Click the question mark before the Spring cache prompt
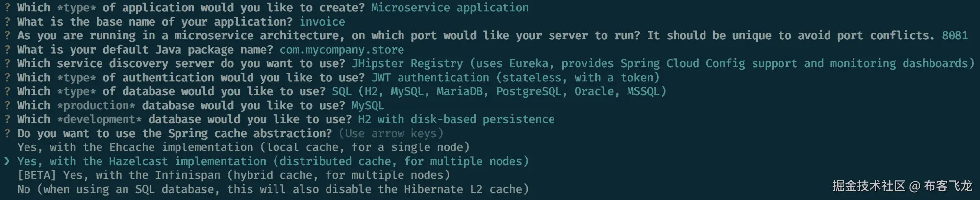980x200 pixels. pos(7,134)
